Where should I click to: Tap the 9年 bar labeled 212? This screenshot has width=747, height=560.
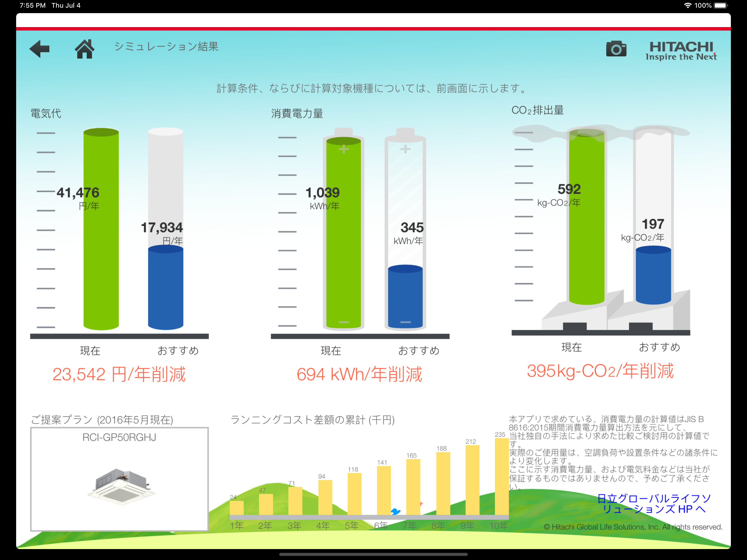click(472, 480)
